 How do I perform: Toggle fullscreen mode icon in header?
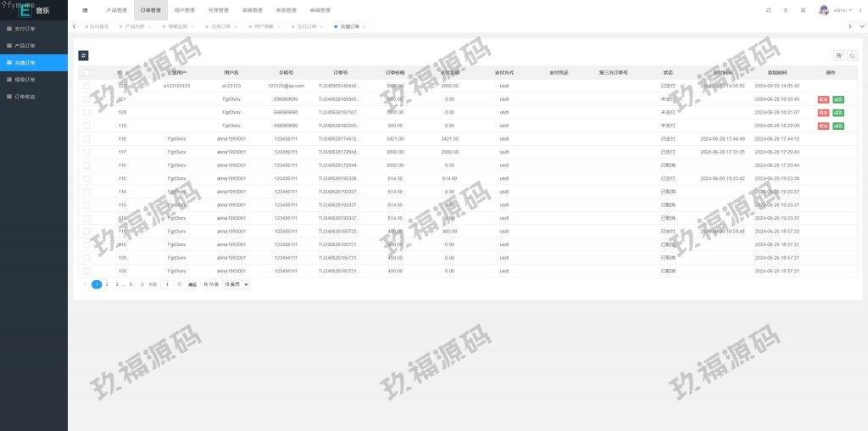(x=803, y=10)
